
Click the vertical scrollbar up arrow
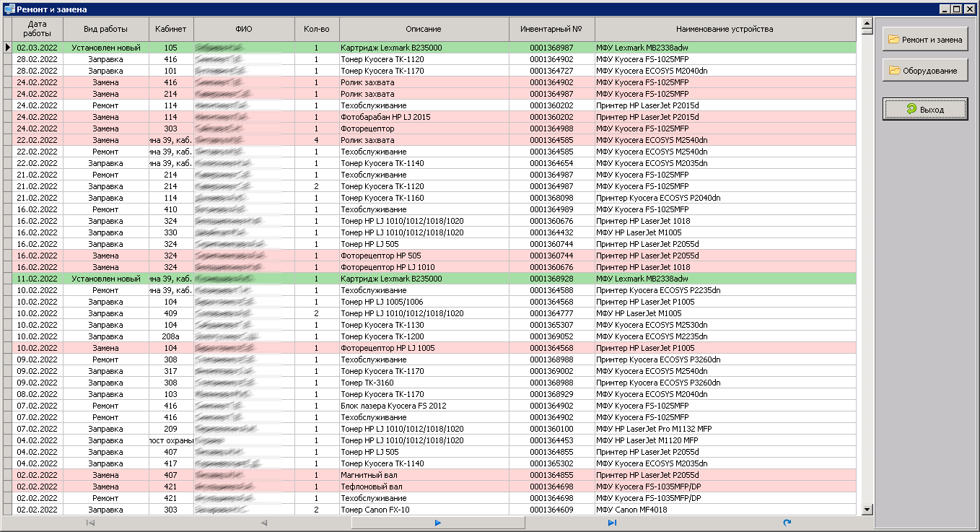pyautogui.click(x=867, y=22)
